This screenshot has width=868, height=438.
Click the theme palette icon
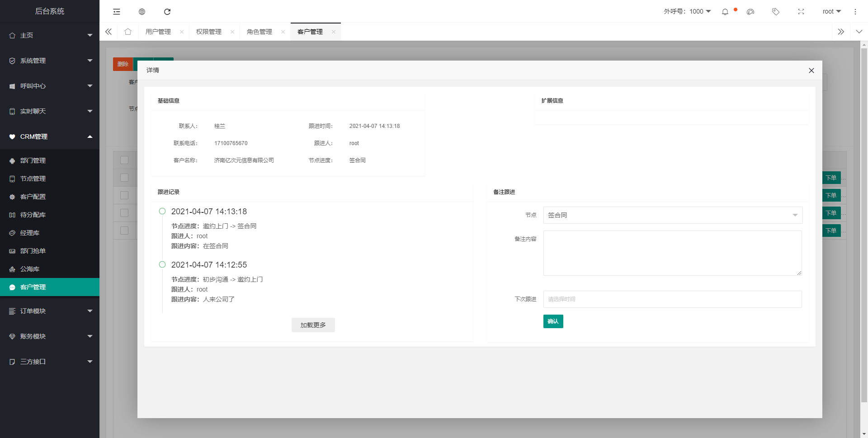pyautogui.click(x=750, y=12)
